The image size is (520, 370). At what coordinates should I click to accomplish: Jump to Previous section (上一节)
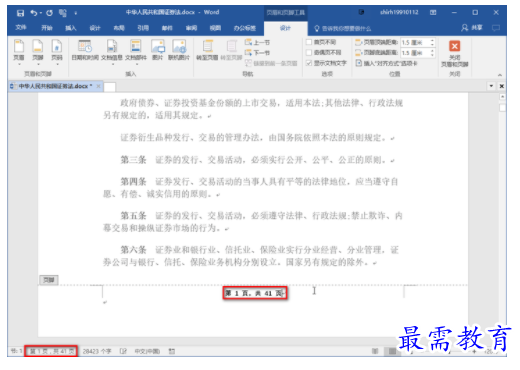tap(257, 42)
